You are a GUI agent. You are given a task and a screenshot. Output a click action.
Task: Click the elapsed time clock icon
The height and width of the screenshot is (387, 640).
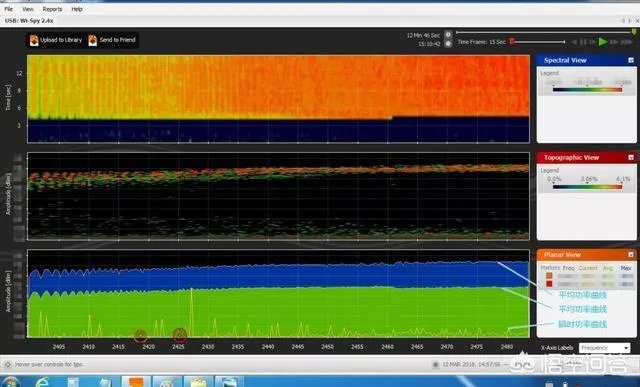pos(448,35)
